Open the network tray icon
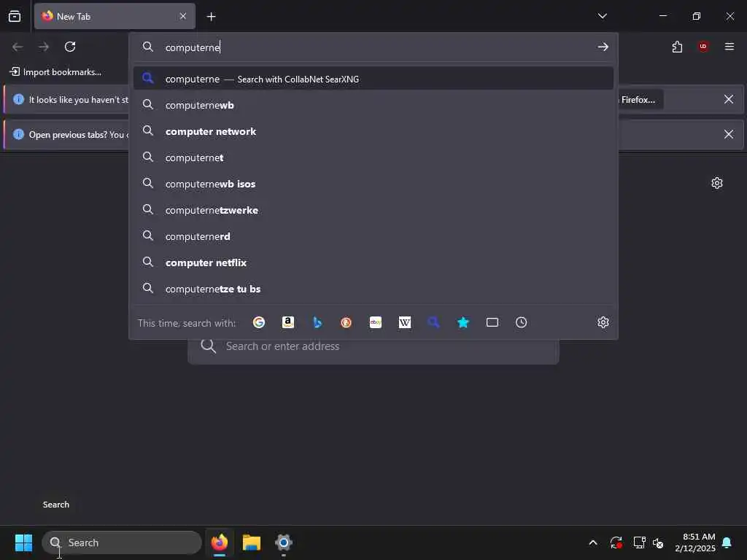The height and width of the screenshot is (560, 747). pos(639,542)
